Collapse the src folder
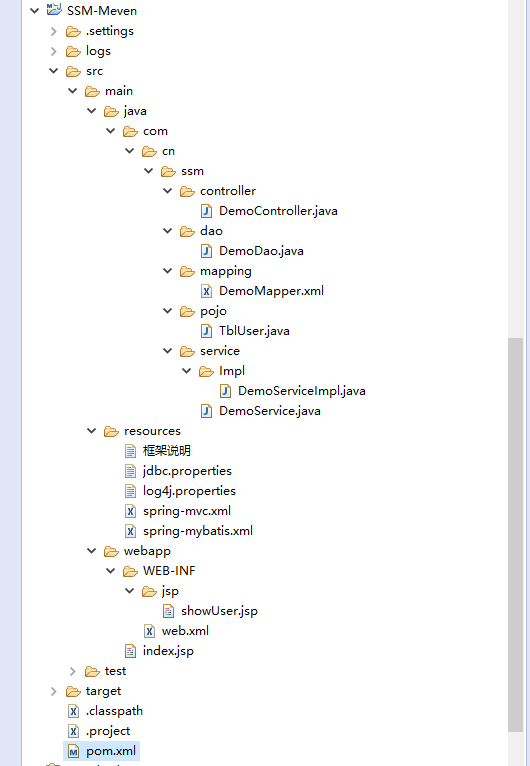The image size is (530, 766). click(54, 71)
